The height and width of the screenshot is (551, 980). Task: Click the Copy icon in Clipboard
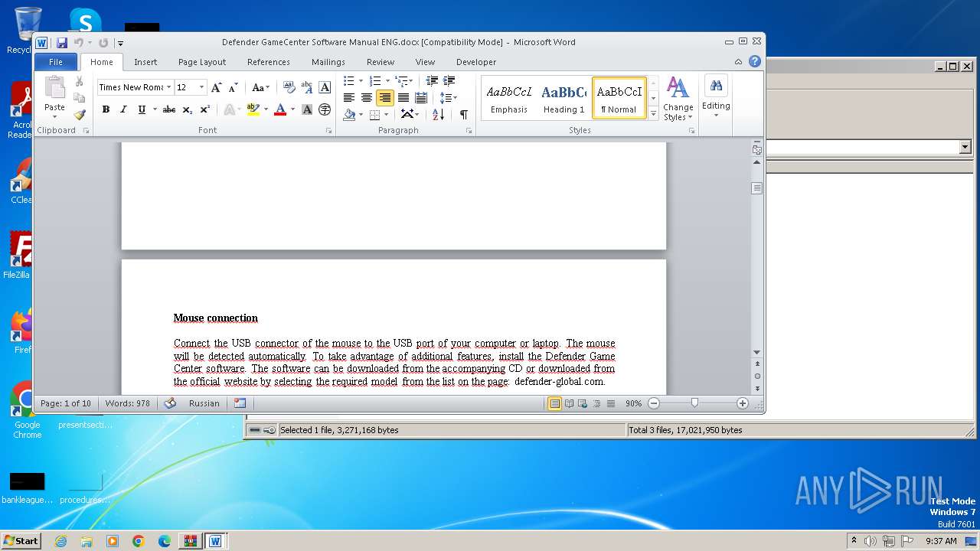click(79, 98)
